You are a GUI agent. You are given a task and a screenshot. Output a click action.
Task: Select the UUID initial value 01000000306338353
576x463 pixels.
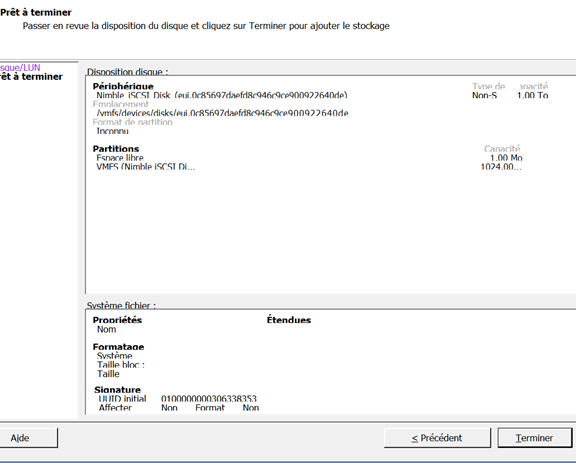(209, 399)
